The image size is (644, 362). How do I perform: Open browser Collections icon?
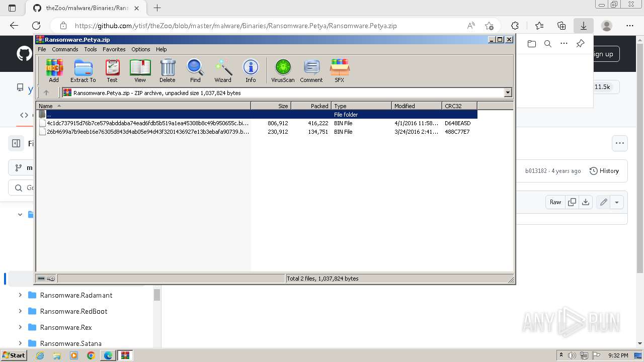[561, 26]
